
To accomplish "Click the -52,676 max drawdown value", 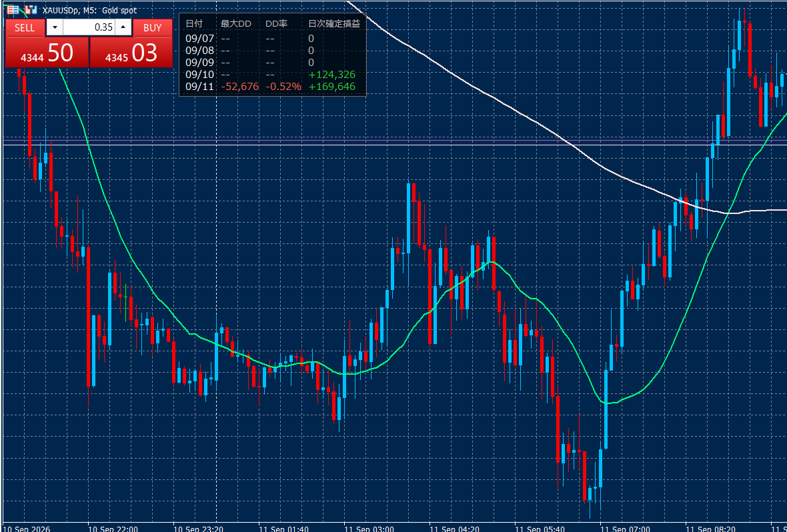I will [x=240, y=87].
